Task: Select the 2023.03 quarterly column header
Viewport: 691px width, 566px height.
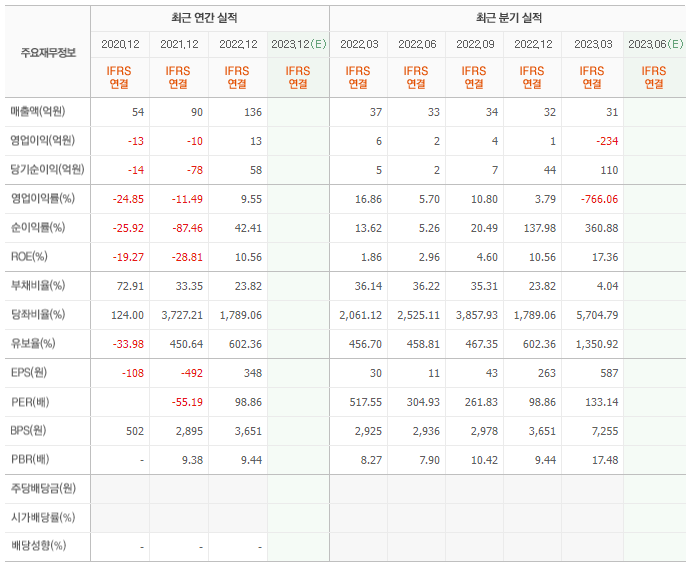Action: click(x=593, y=45)
